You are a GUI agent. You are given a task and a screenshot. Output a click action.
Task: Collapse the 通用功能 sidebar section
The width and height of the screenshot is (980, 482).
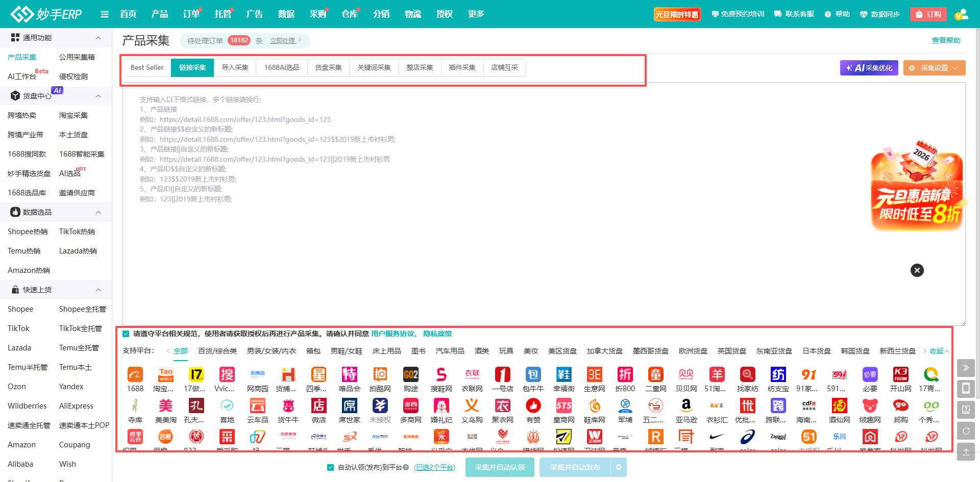pyautogui.click(x=98, y=38)
